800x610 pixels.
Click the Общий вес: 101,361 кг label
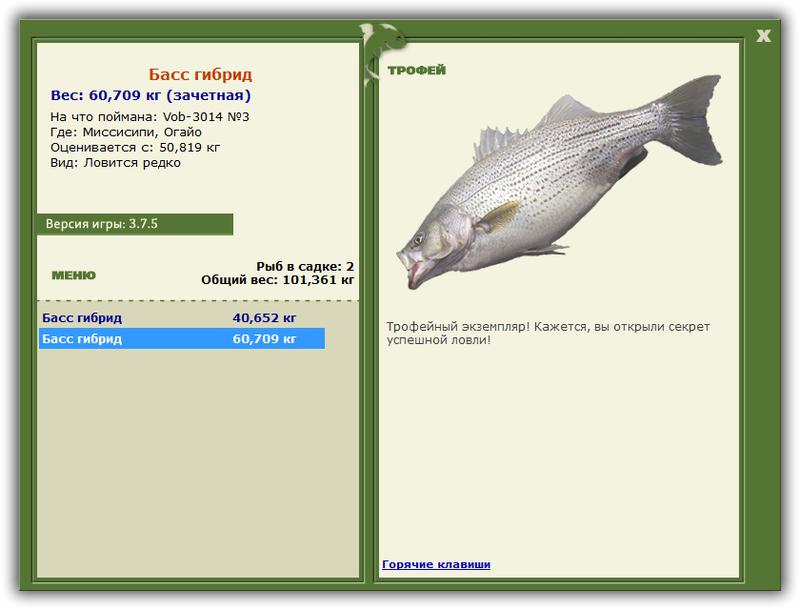tap(278, 280)
